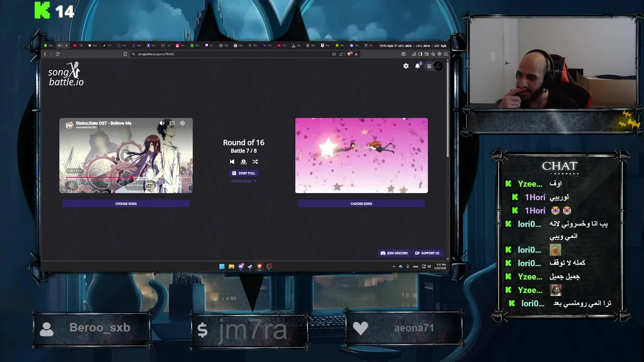Bookmark page via bookmark icon in toolbar
This screenshot has height=362, width=644.
tap(125, 54)
